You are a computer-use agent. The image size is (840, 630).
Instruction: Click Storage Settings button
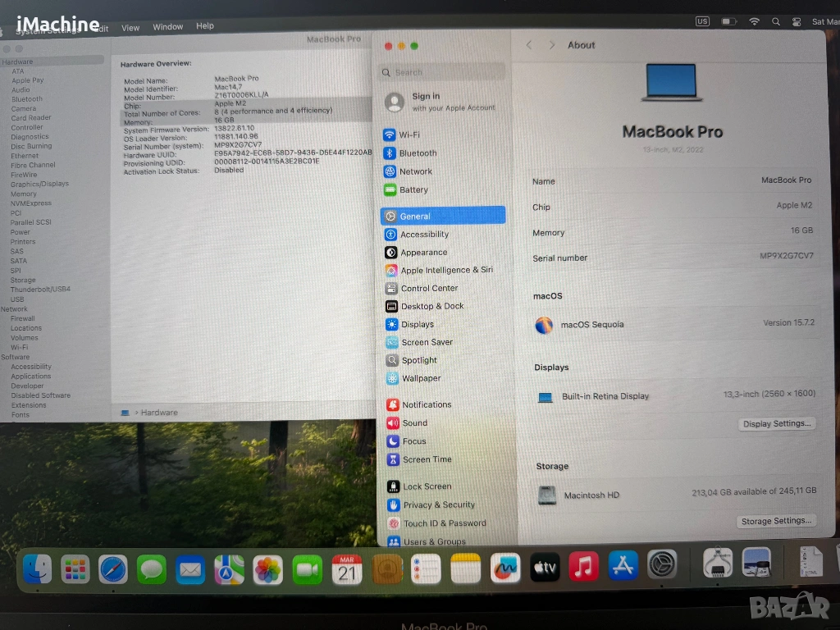pos(776,521)
